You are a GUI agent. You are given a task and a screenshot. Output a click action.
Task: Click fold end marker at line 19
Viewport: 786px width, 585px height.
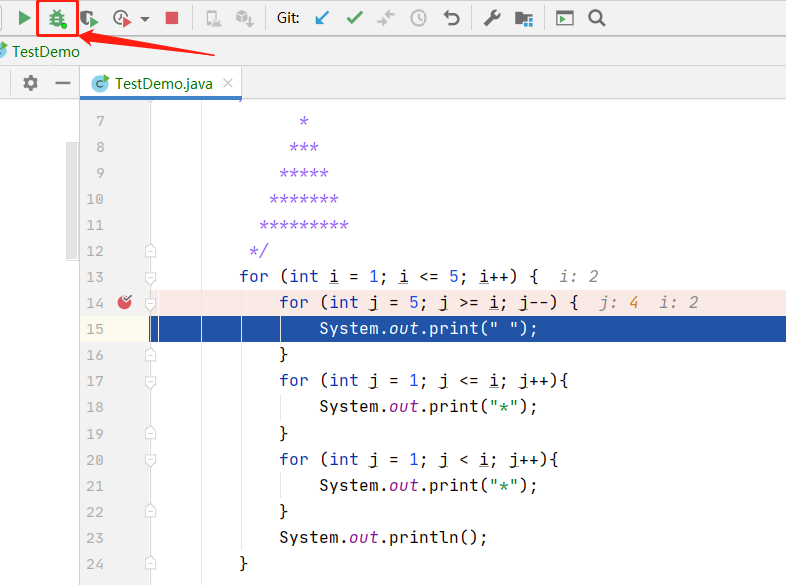pyautogui.click(x=150, y=433)
